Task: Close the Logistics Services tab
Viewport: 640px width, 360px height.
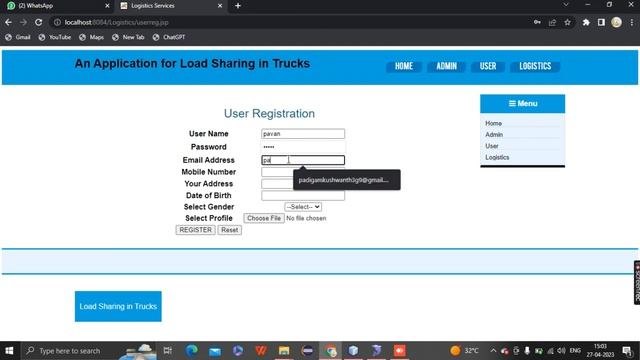Action: 220,6
